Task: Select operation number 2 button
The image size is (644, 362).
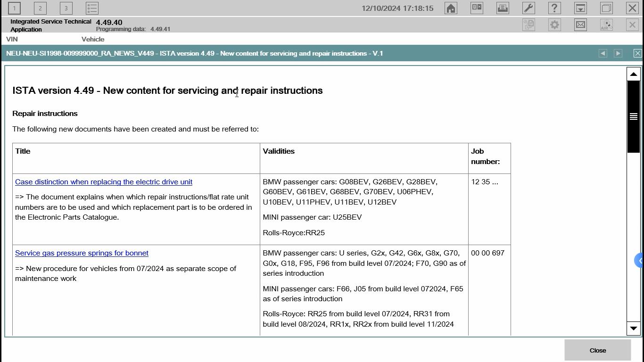Action: [x=40, y=8]
